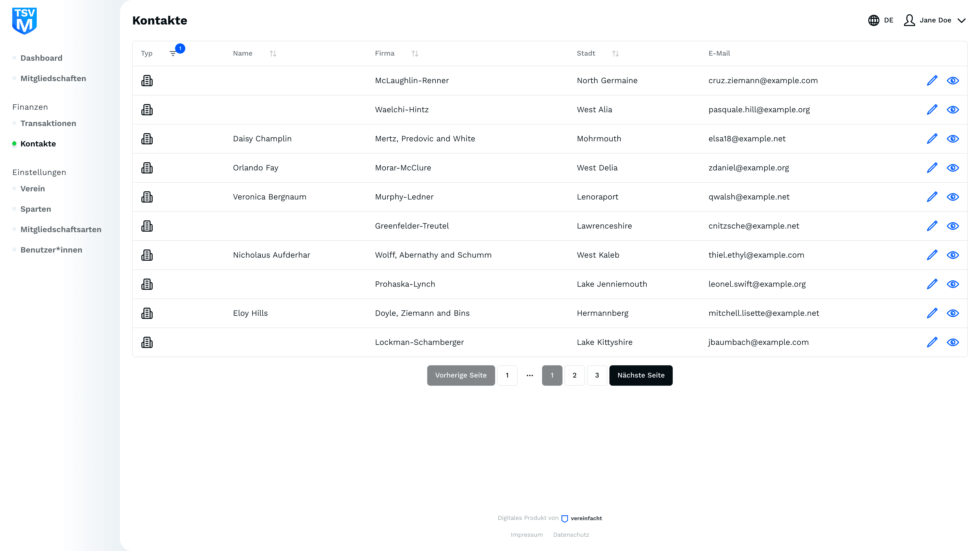Screen dimensions: 980x551
Task: Open the Datenschutz footer link
Action: coord(571,535)
